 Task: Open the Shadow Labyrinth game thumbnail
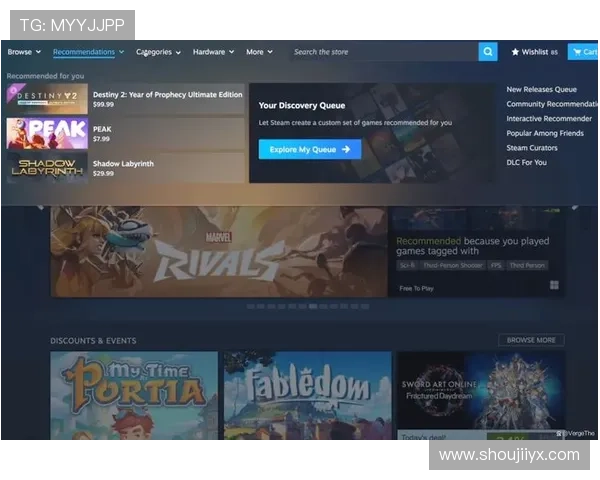tap(46, 167)
